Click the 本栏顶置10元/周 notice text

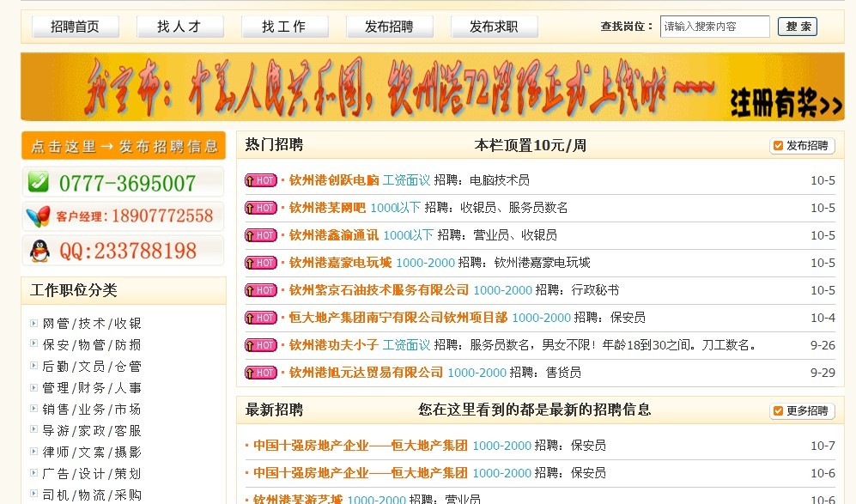point(530,145)
